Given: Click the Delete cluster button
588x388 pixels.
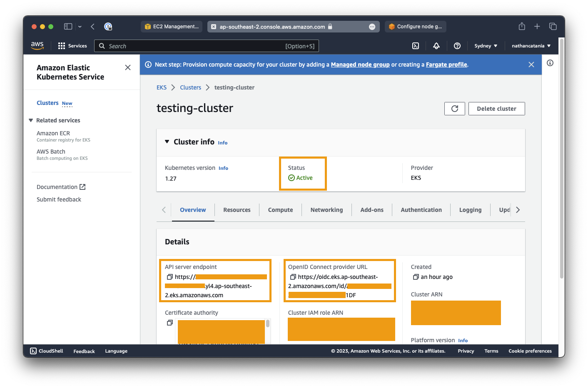Looking at the screenshot, I should tap(496, 109).
